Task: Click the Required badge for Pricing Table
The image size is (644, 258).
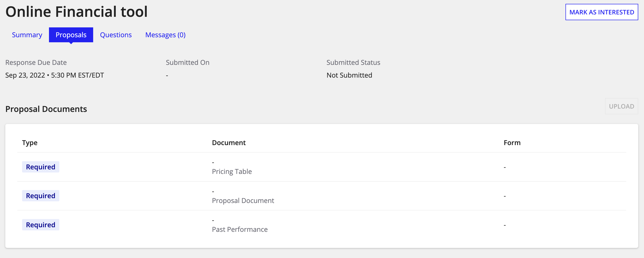Action: point(41,167)
